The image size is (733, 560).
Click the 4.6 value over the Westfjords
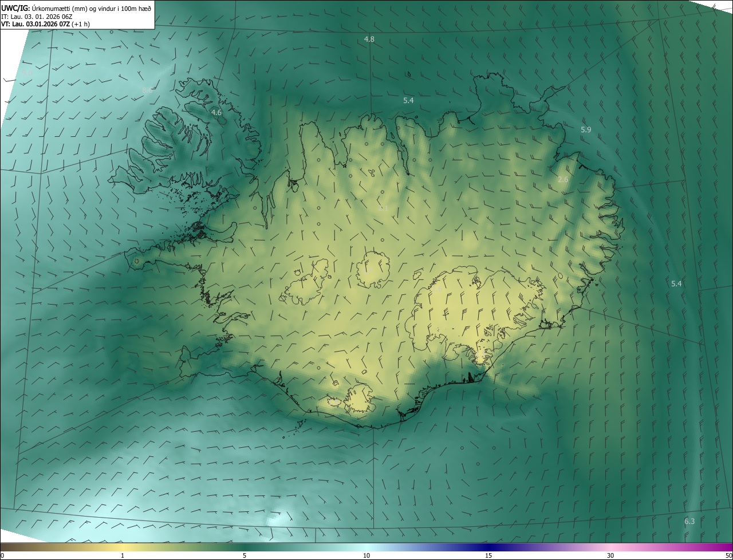[x=216, y=113]
